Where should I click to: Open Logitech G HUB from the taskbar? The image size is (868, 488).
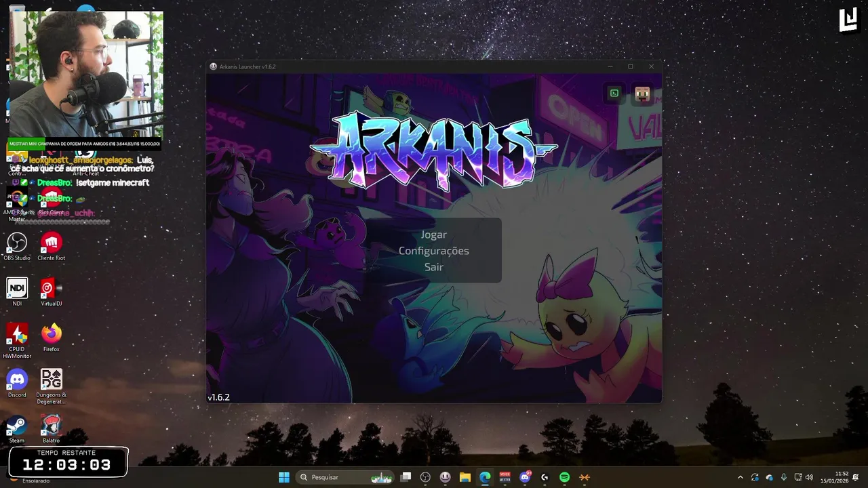point(545,477)
